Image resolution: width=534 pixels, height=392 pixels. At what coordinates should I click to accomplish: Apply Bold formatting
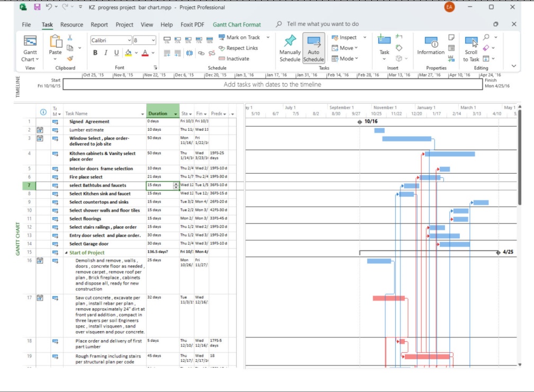click(95, 52)
